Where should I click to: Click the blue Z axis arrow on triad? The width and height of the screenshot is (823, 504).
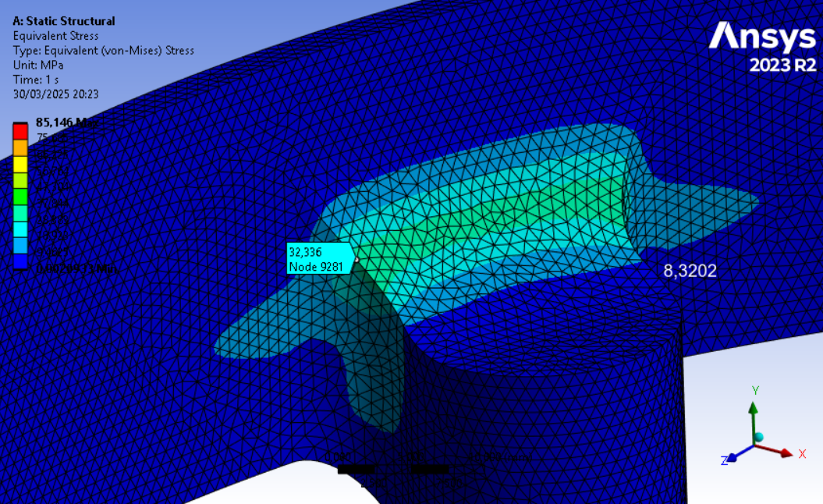732,457
